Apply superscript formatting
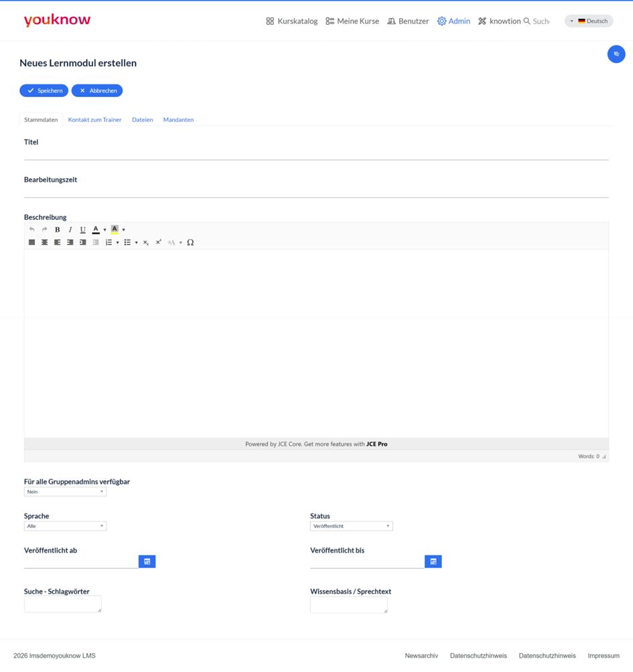This screenshot has width=633, height=672. [159, 243]
